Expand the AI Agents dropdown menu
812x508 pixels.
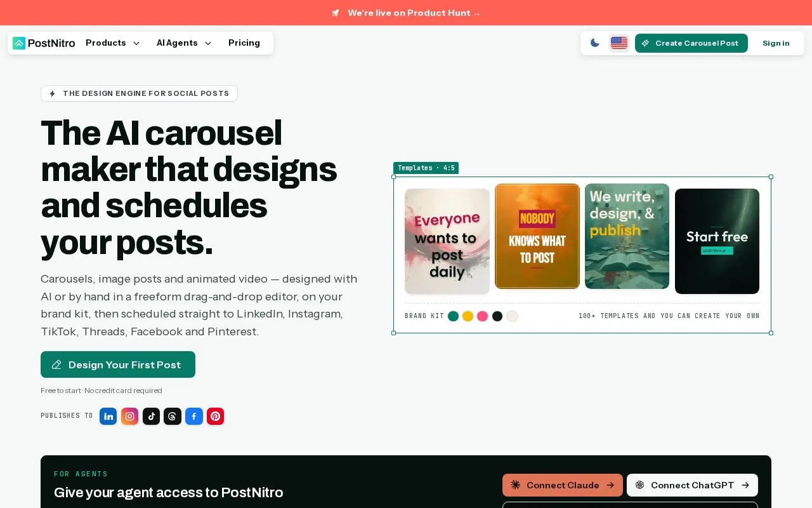[184, 43]
